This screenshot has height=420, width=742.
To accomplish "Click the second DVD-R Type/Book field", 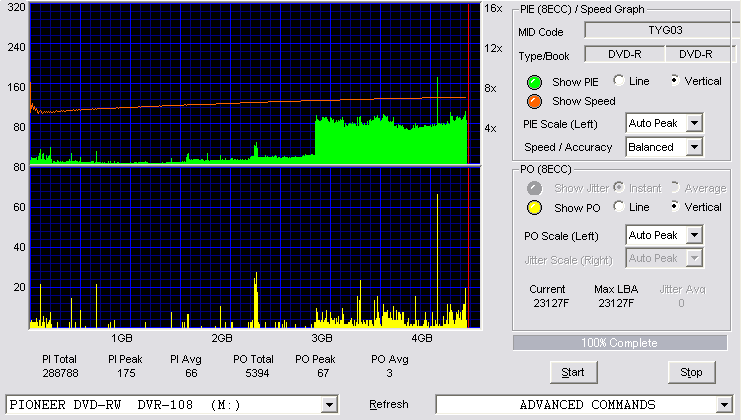I will click(699, 54).
